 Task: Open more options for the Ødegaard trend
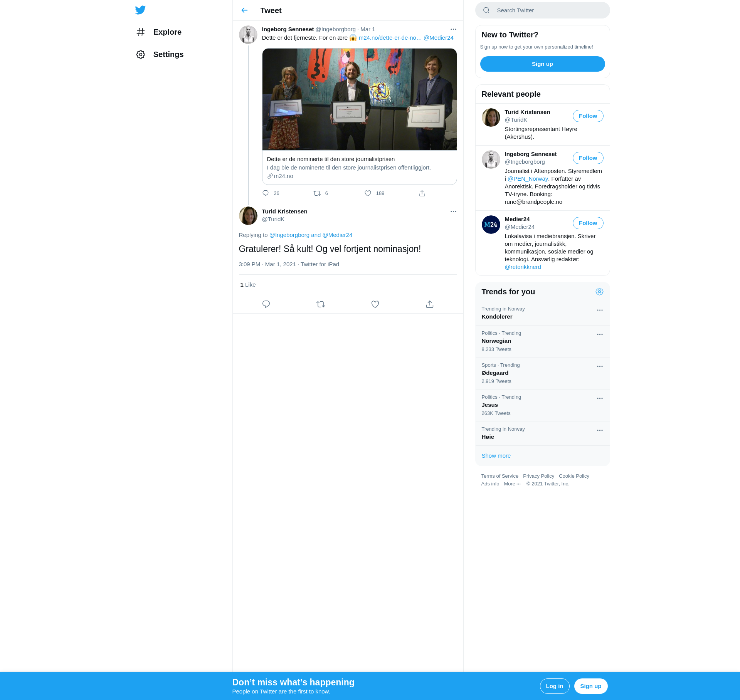coord(600,366)
